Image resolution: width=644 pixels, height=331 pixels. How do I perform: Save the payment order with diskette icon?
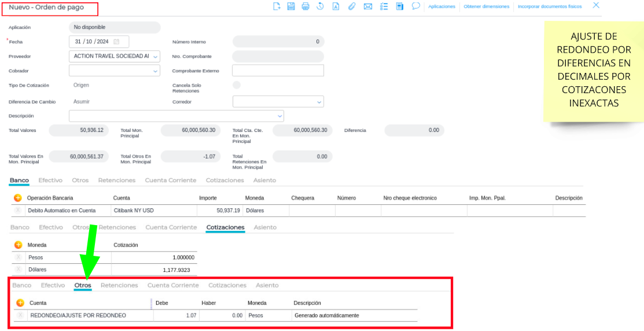291,6
